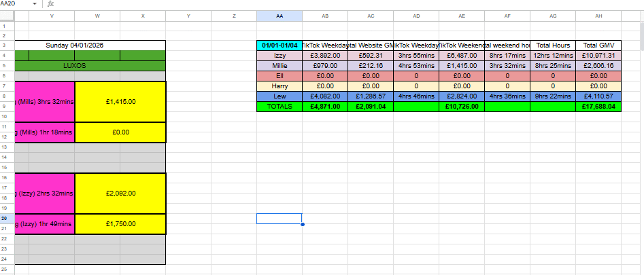Open the Name box dropdown arrow
Screen dimensions: 644x275
click(x=35, y=4)
